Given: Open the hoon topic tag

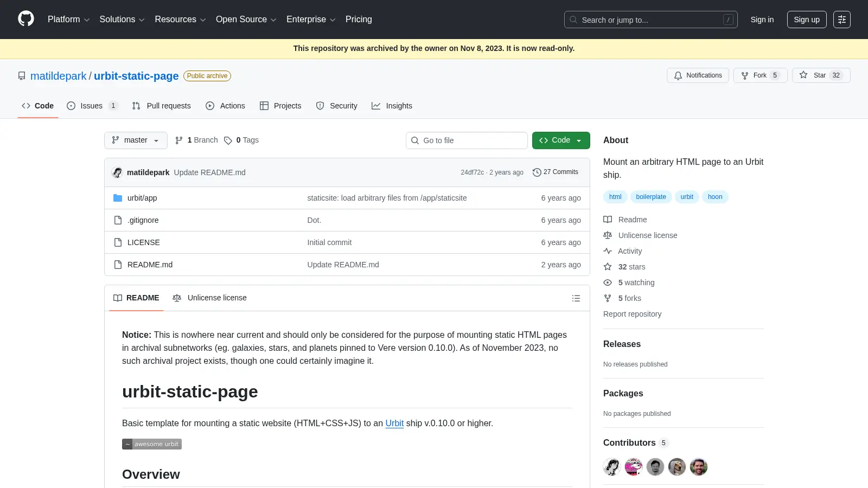Looking at the screenshot, I should [715, 197].
